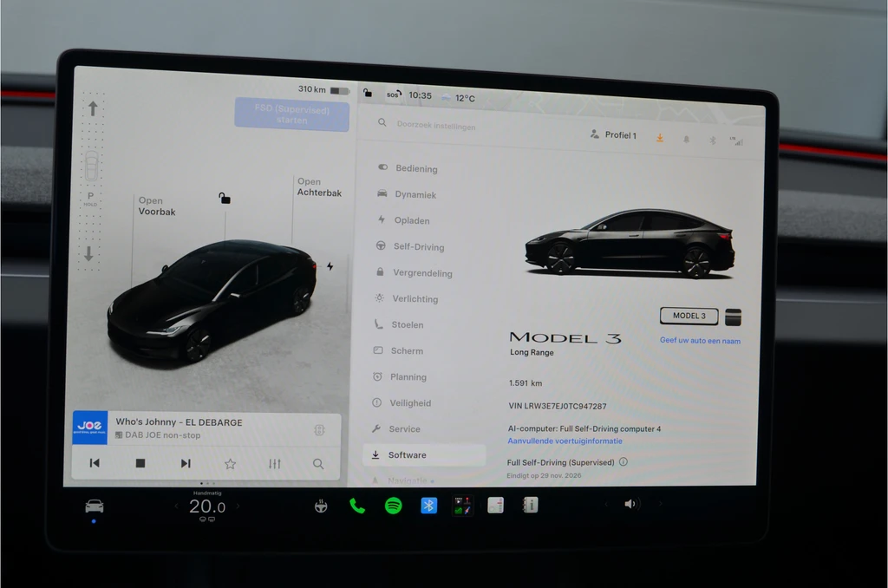888x588 pixels.
Task: Open the Profiel 1 profile selector
Action: (x=613, y=134)
